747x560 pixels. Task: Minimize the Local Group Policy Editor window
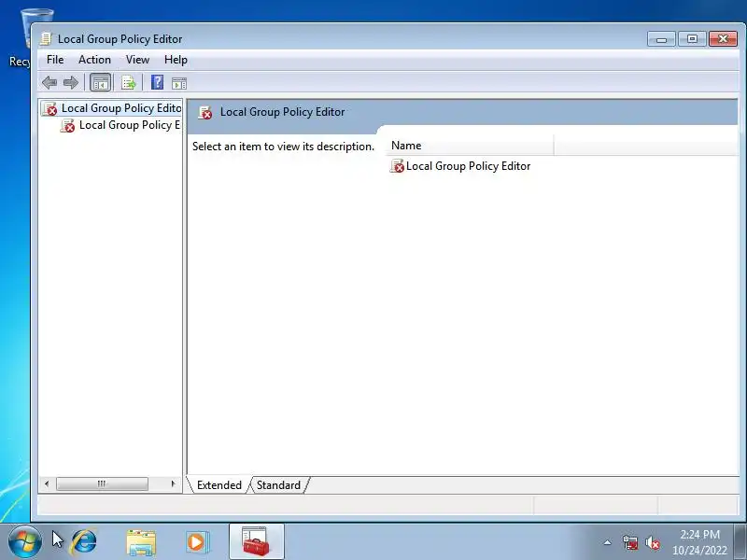pos(661,39)
